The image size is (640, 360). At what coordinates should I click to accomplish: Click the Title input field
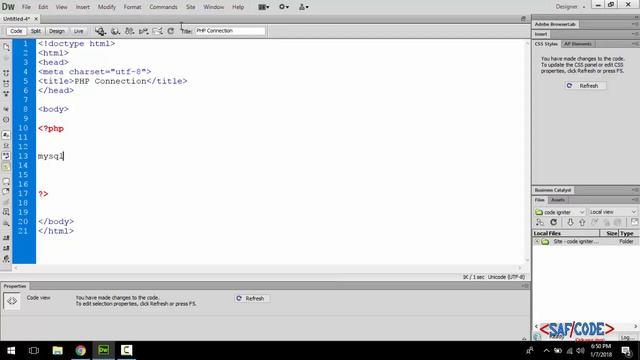tap(230, 31)
